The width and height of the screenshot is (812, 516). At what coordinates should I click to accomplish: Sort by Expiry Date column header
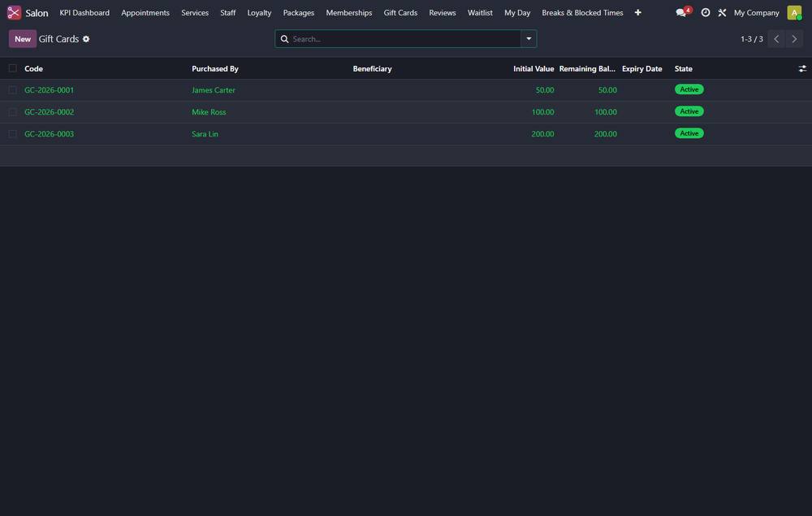click(x=641, y=68)
